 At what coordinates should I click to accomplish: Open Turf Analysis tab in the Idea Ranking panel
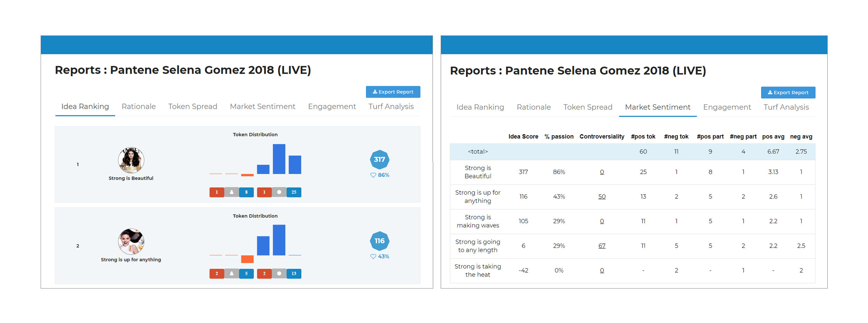[x=391, y=106]
